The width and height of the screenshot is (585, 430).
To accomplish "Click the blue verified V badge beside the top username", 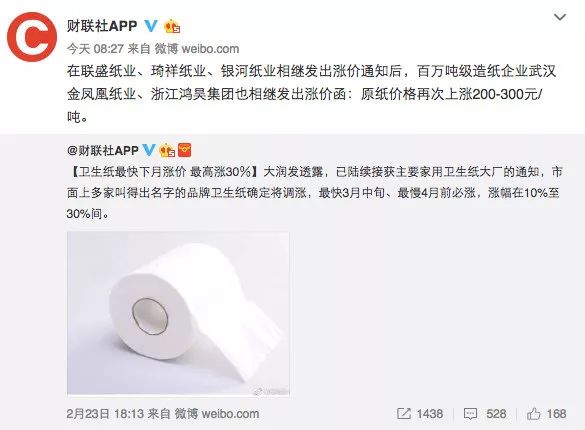I will (x=151, y=26).
